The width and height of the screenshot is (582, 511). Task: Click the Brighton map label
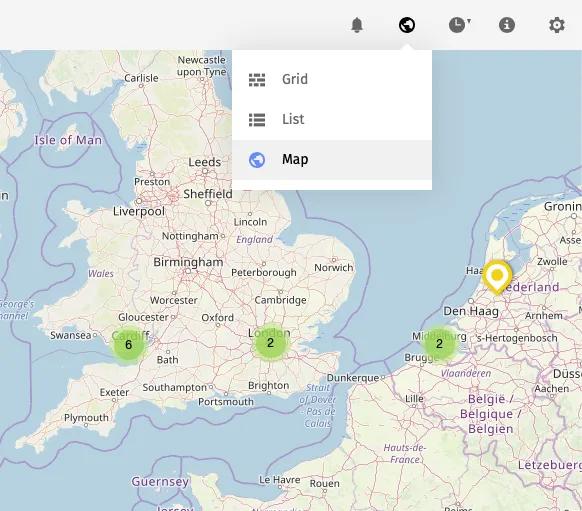(x=268, y=386)
